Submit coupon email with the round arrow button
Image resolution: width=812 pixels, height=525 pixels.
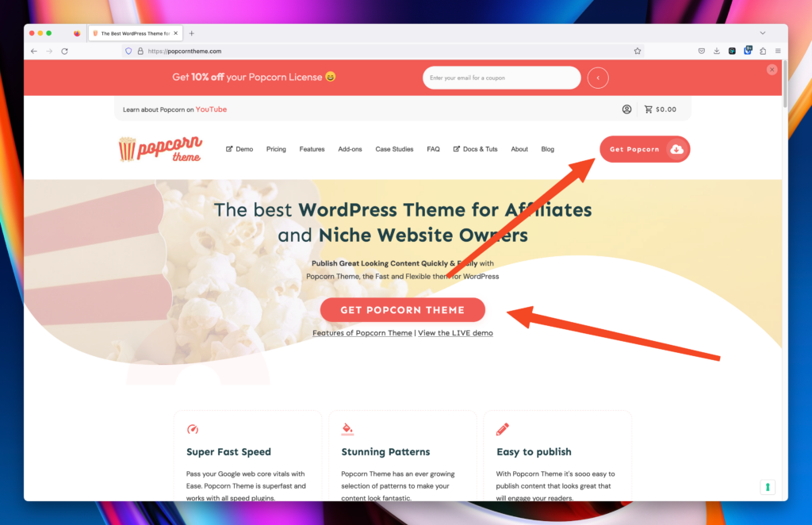598,78
